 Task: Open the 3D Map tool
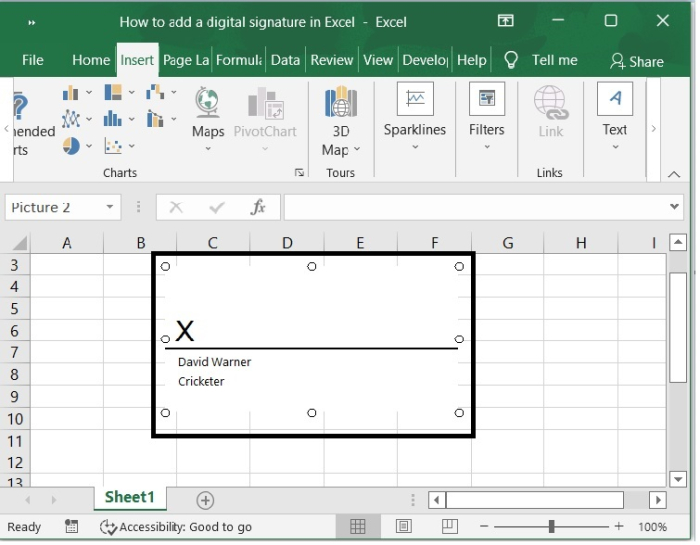tap(341, 121)
